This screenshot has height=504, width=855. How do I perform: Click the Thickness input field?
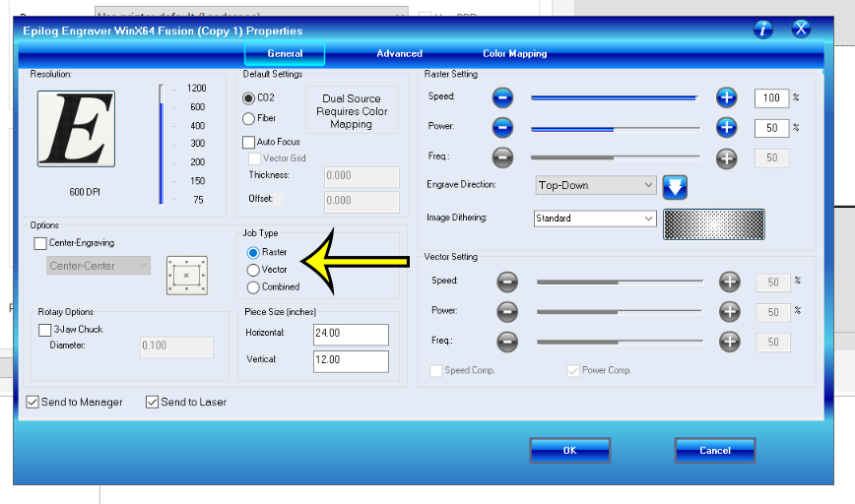(362, 176)
